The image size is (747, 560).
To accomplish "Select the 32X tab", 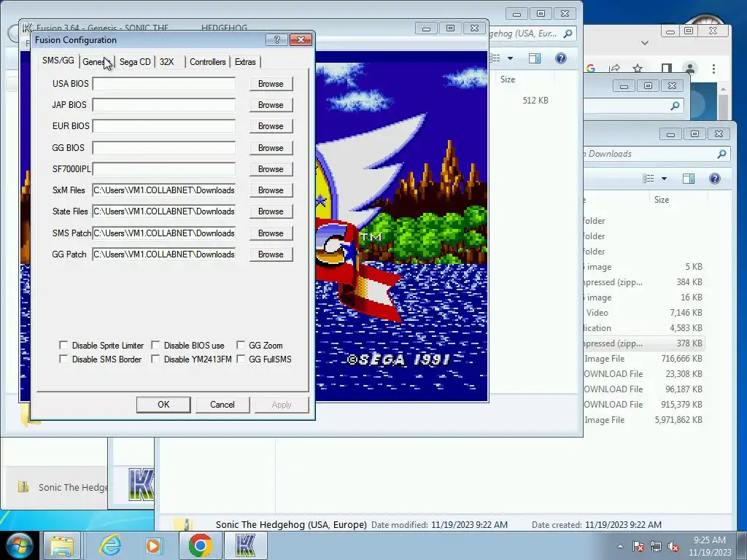I will click(167, 62).
